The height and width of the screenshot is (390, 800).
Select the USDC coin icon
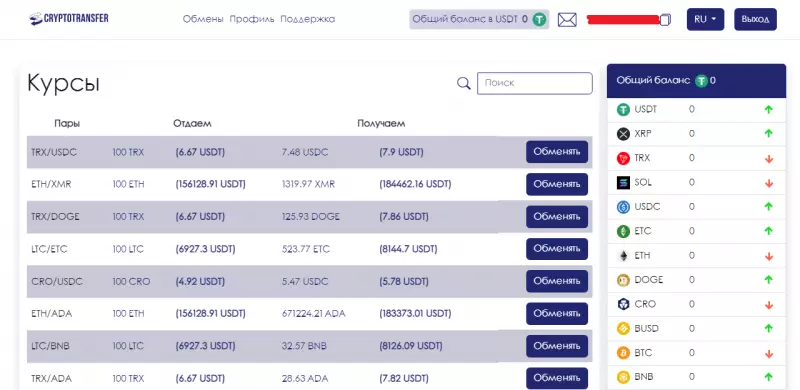[623, 207]
